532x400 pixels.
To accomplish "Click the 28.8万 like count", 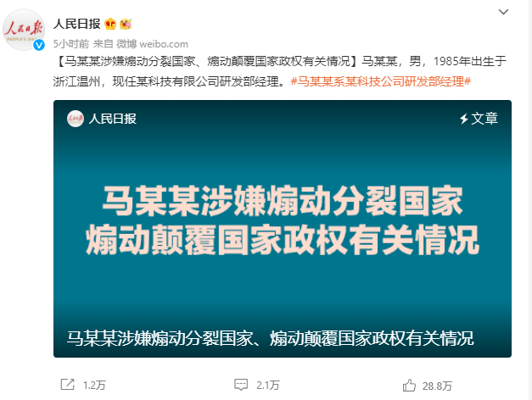I will pos(437,386).
